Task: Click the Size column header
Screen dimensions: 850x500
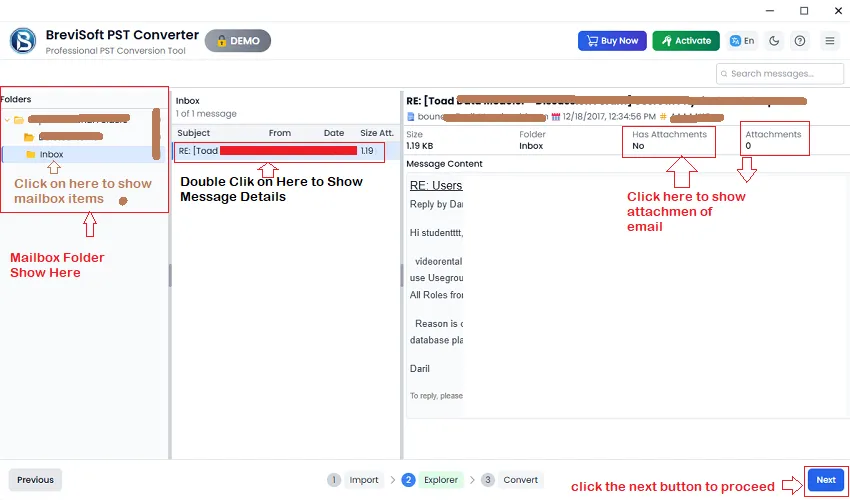Action: tap(369, 133)
